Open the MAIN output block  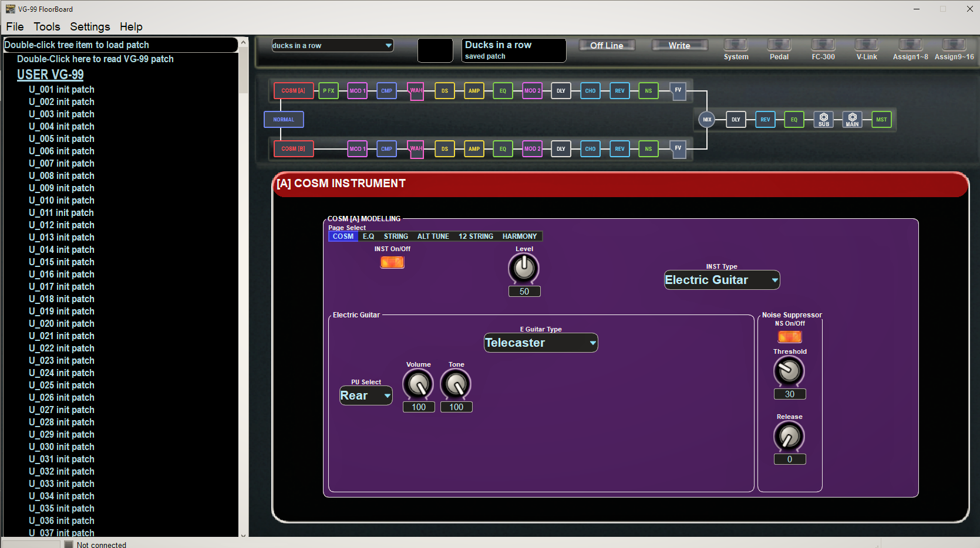pos(853,120)
